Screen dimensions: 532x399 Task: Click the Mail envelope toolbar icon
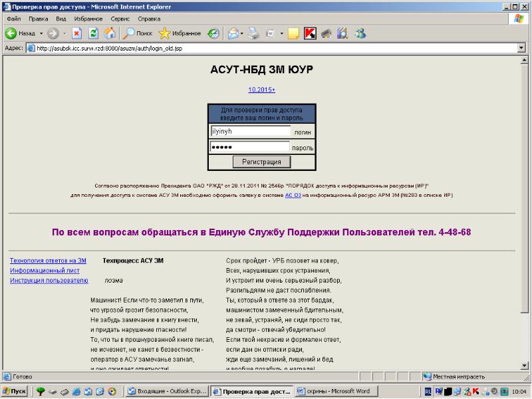click(233, 33)
